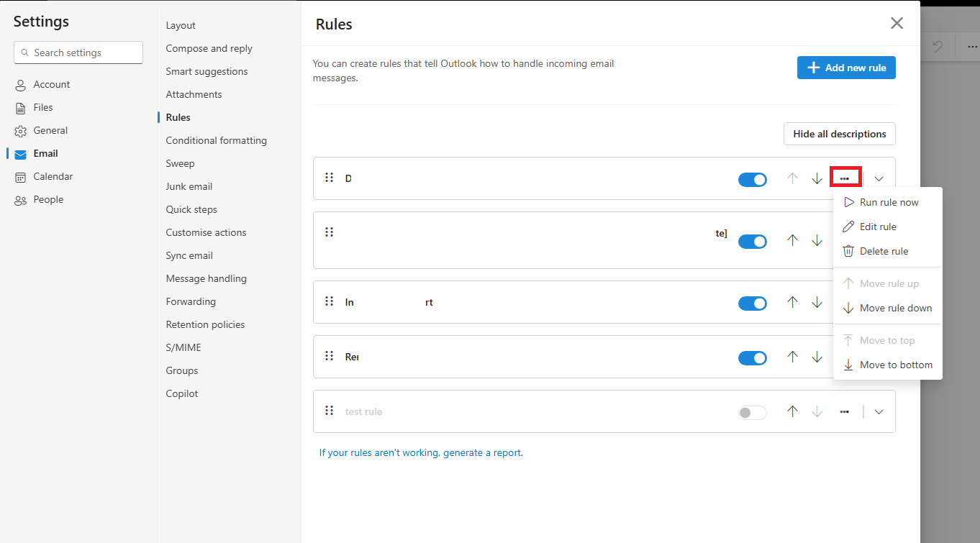The width and height of the screenshot is (980, 543).
Task: Click the undo arrow in background toolbar
Action: tap(938, 46)
